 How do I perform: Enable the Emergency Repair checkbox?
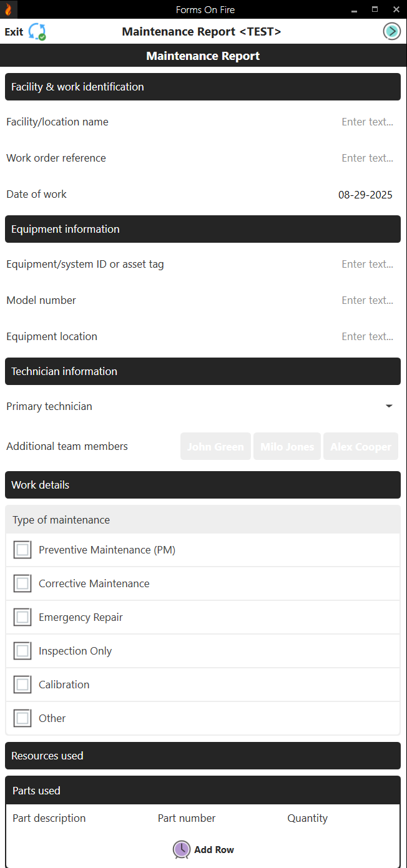22,617
